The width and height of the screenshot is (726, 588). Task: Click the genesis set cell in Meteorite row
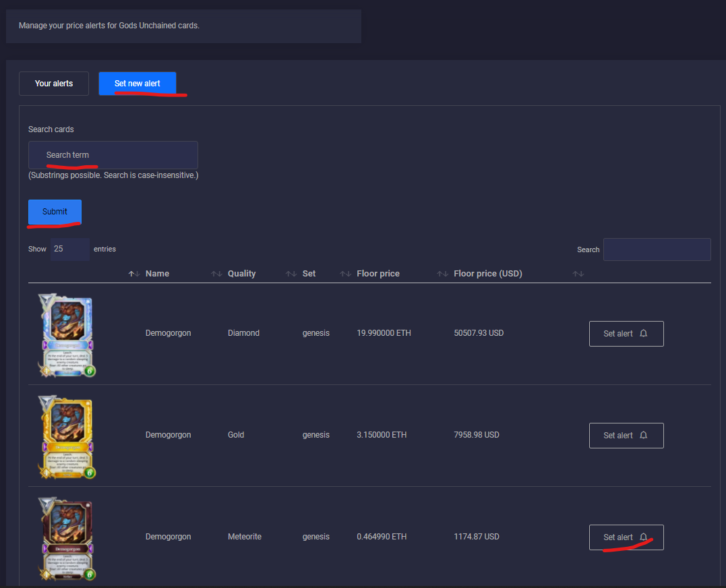pyautogui.click(x=315, y=537)
